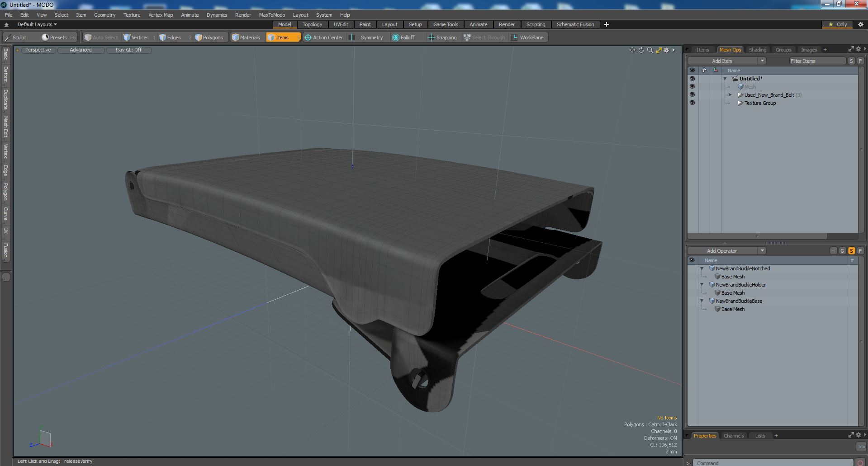Image resolution: width=868 pixels, height=466 pixels.
Task: Collapse the Untitled scene tree
Action: pyautogui.click(x=725, y=79)
